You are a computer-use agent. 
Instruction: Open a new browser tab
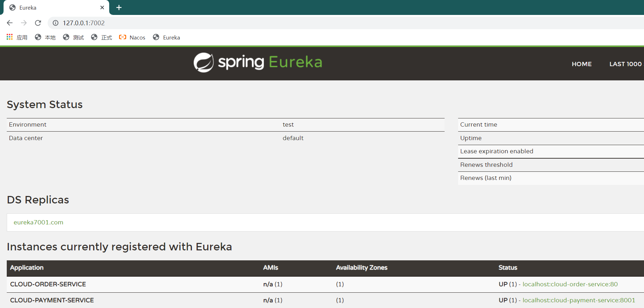(119, 7)
